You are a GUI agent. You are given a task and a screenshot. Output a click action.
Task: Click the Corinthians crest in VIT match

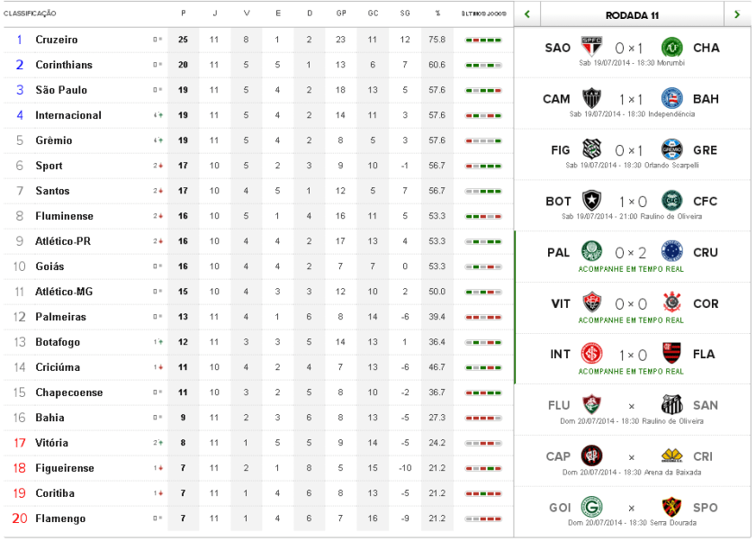671,302
